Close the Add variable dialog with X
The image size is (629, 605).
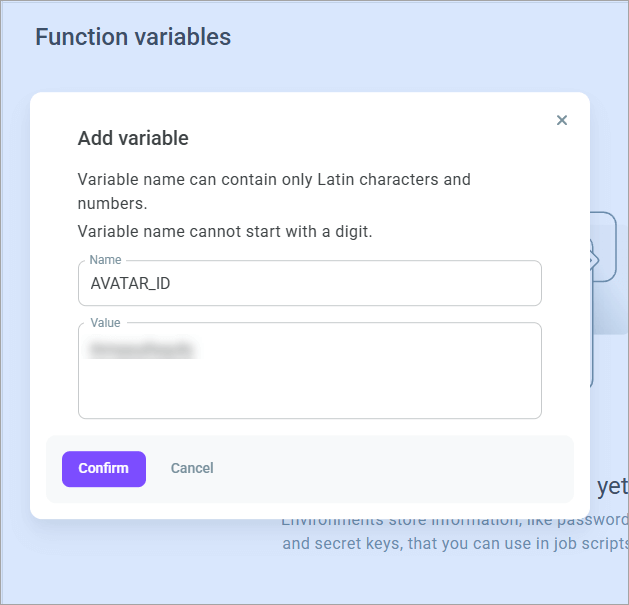(562, 120)
